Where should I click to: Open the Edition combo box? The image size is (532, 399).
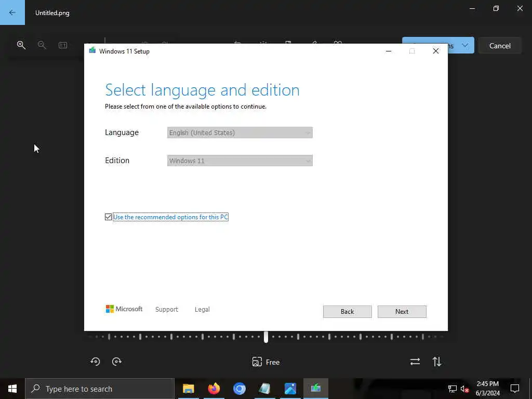(240, 161)
